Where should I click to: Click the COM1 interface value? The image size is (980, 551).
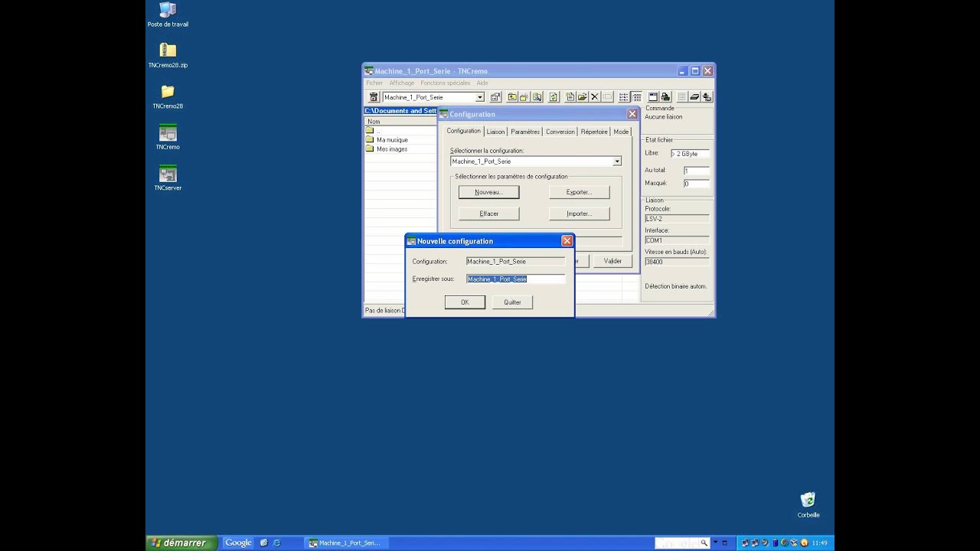[677, 240]
